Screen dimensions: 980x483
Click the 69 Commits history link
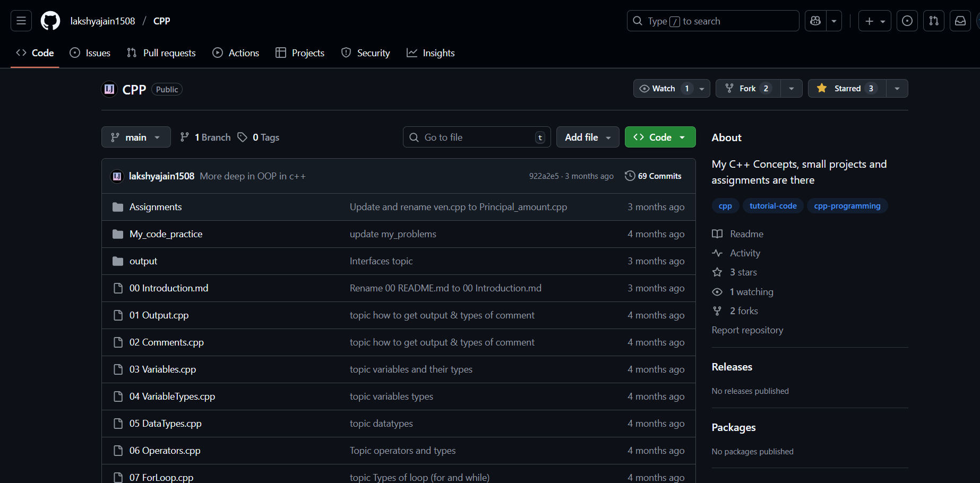(653, 176)
